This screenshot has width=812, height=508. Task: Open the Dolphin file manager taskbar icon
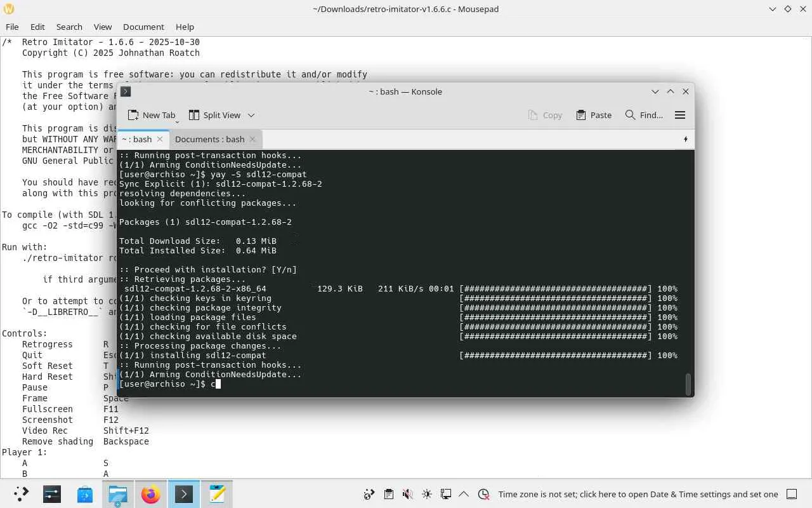coord(118,494)
